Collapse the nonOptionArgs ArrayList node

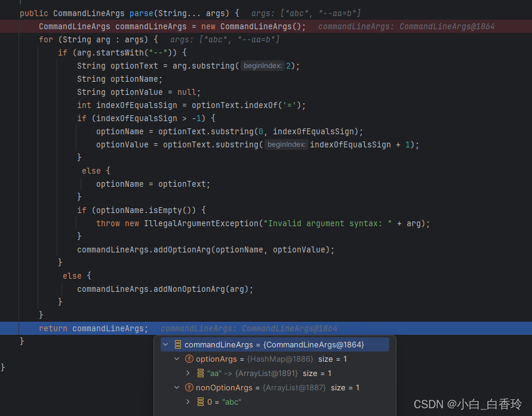pos(177,388)
